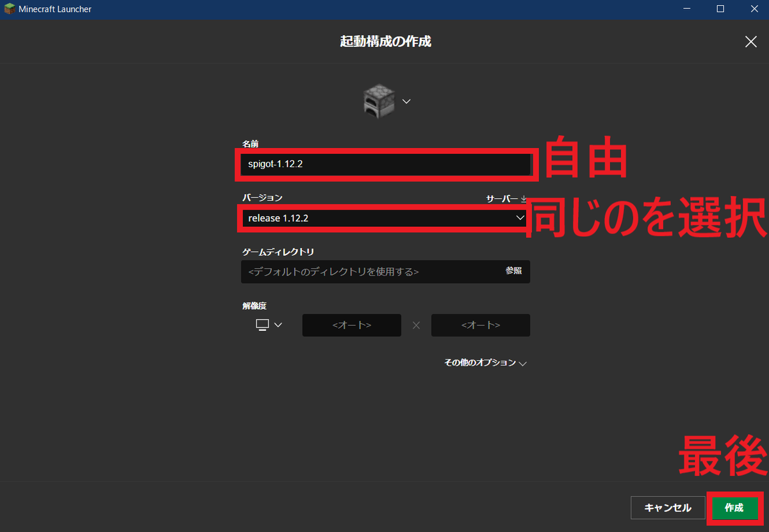Click the resolution width オート field

pos(352,325)
